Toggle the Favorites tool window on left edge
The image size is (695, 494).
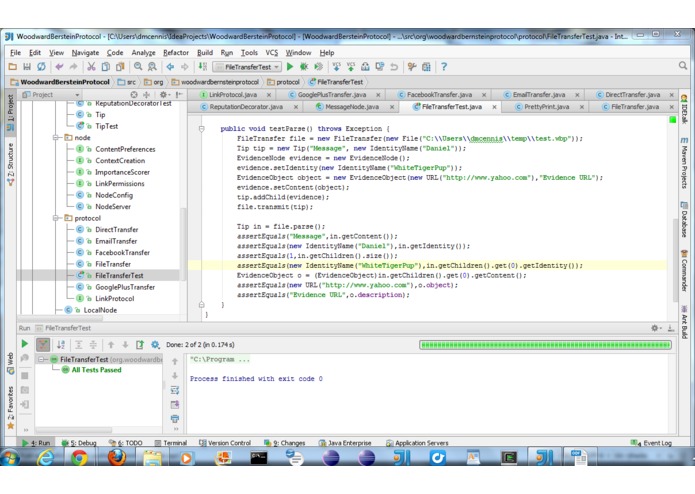pos(11,408)
